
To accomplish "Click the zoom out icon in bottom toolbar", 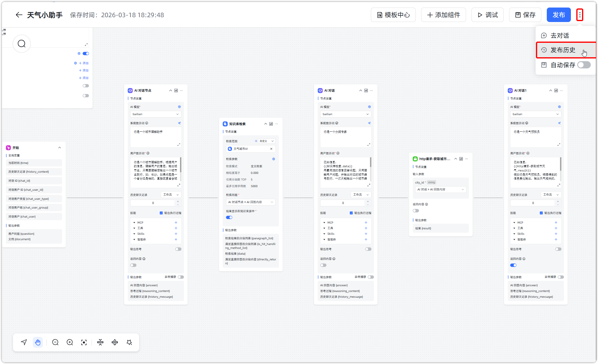I will (x=55, y=342).
